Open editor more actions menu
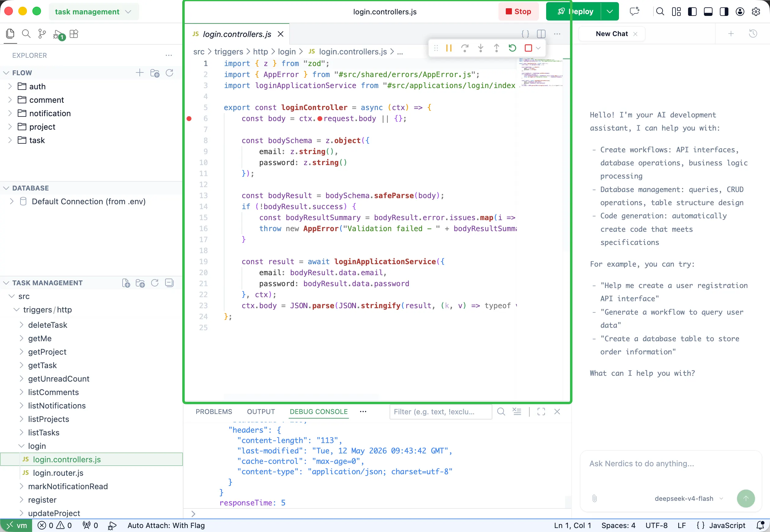Viewport: 770px width, 532px height. (557, 34)
